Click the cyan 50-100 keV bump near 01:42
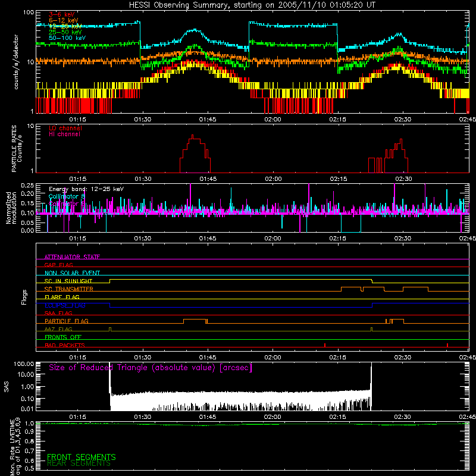The height and width of the screenshot is (476, 476). 195,30
